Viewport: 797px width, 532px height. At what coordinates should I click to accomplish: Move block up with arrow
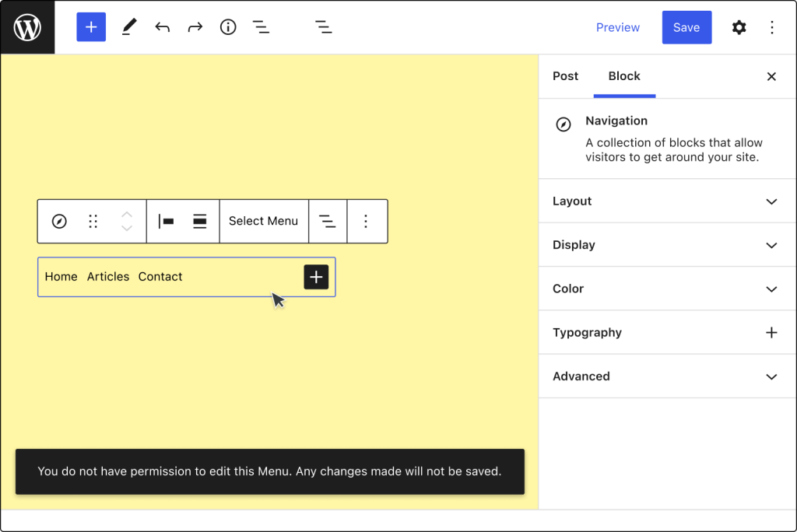click(127, 215)
